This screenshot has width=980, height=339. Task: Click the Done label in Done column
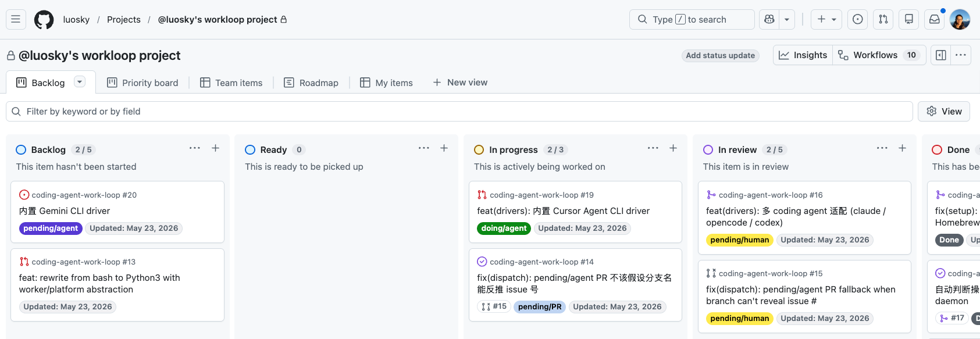pyautogui.click(x=949, y=240)
